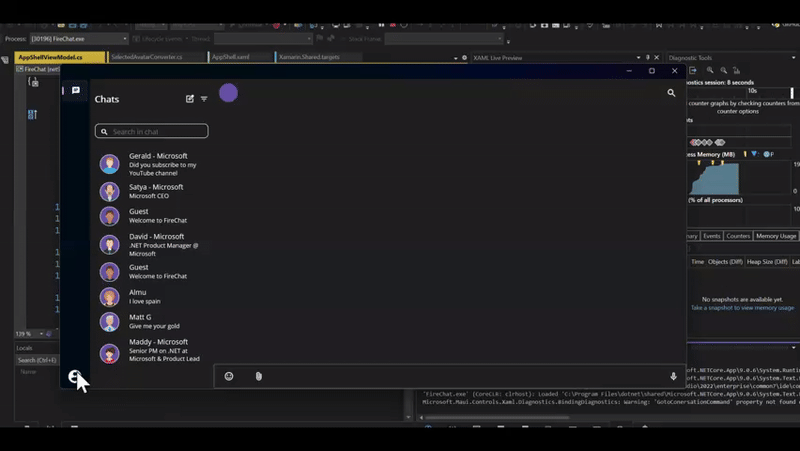
Task: Open chat with David - Microsoft
Action: click(x=151, y=245)
